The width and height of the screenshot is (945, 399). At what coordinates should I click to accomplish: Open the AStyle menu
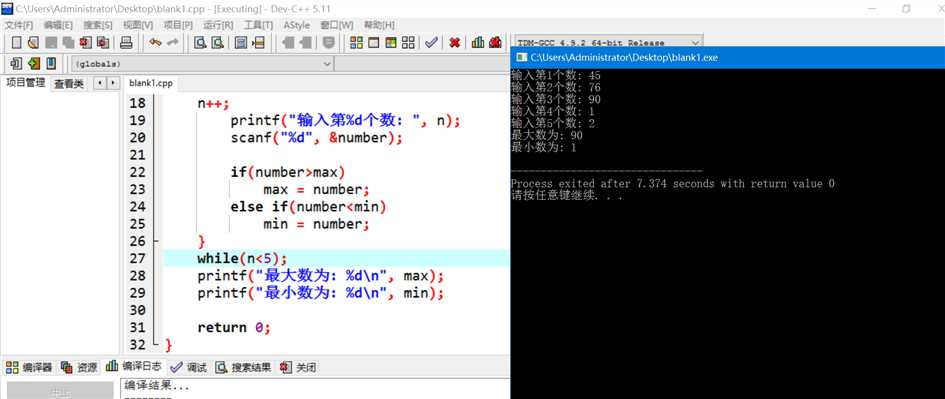[x=297, y=25]
